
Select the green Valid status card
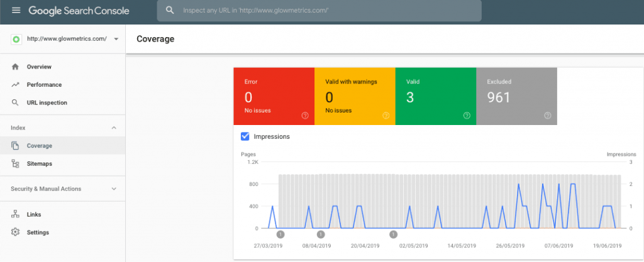(436, 96)
